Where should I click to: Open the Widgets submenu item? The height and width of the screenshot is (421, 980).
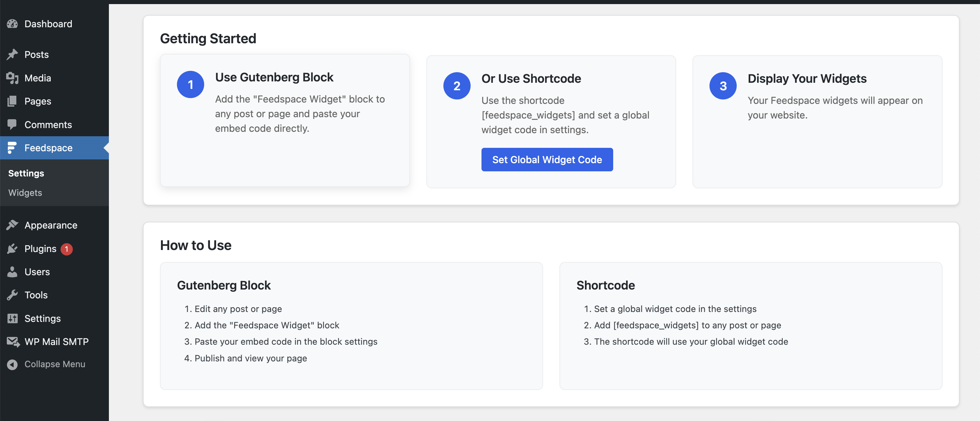click(25, 192)
